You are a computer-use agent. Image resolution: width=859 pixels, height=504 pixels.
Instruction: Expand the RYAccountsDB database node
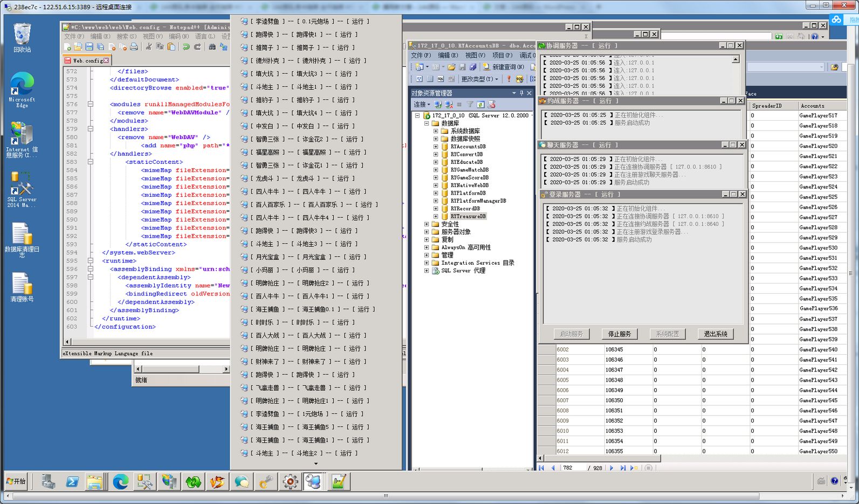tap(436, 147)
